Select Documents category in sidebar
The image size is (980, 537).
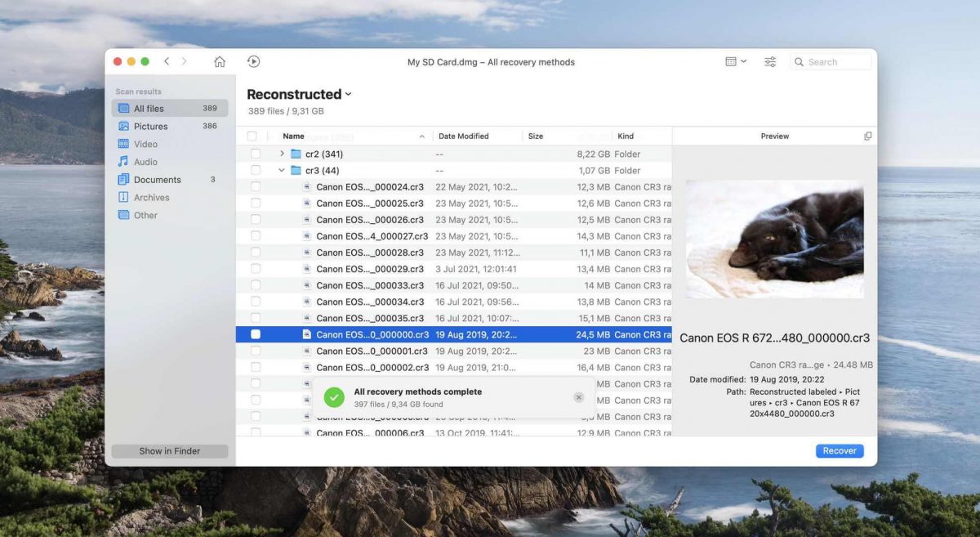[x=157, y=180]
